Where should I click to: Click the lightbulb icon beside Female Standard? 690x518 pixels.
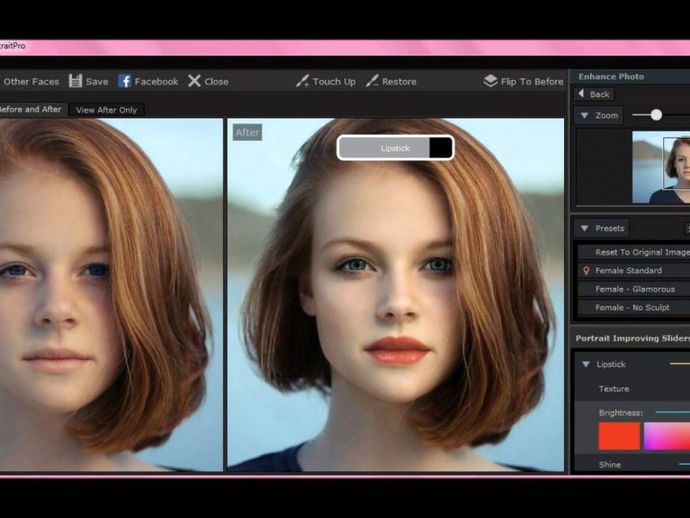[586, 270]
